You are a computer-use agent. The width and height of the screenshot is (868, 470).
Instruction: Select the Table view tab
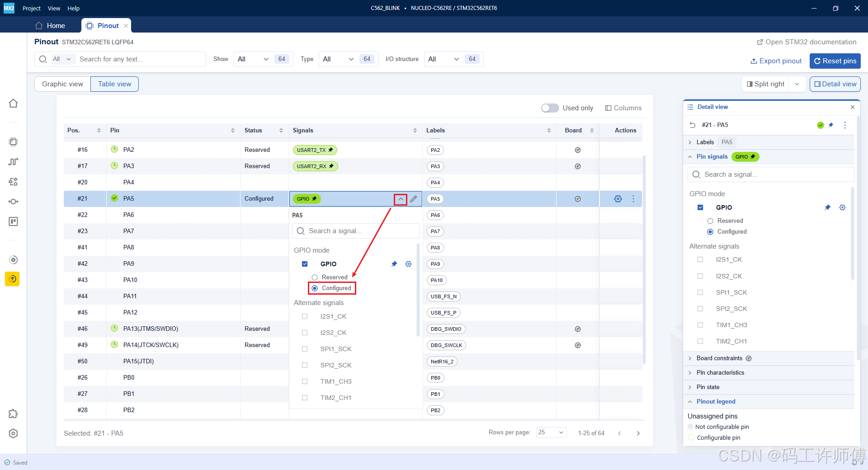pyautogui.click(x=115, y=84)
